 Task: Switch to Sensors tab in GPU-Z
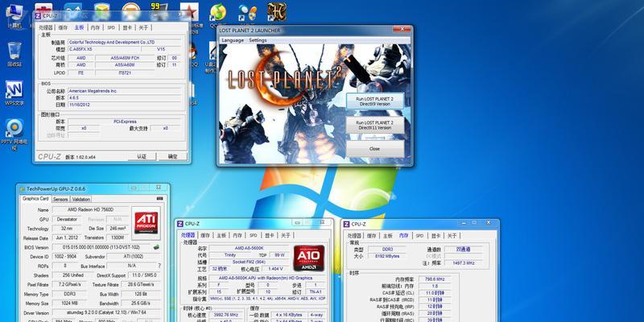point(60,199)
